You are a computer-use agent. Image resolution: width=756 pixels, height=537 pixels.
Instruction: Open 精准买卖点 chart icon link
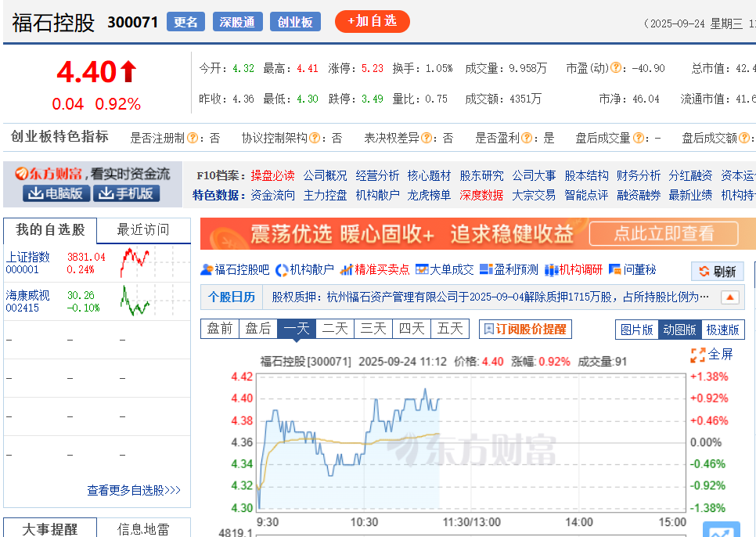[x=375, y=270]
